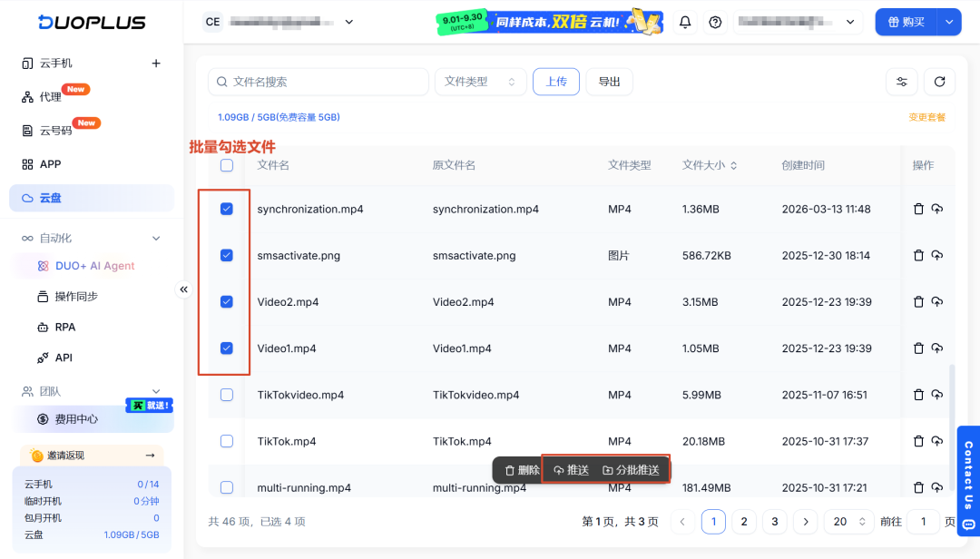The width and height of the screenshot is (980, 559).
Task: Check TikTok.mp4 checkbox
Action: (x=227, y=441)
